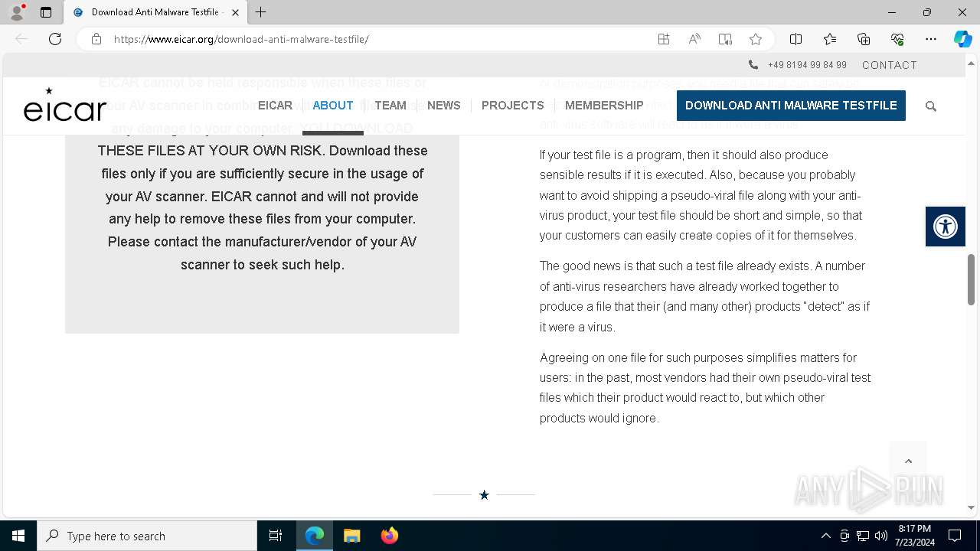This screenshot has height=551, width=980.
Task: Launch Firefox from the taskbar
Action: (x=389, y=536)
